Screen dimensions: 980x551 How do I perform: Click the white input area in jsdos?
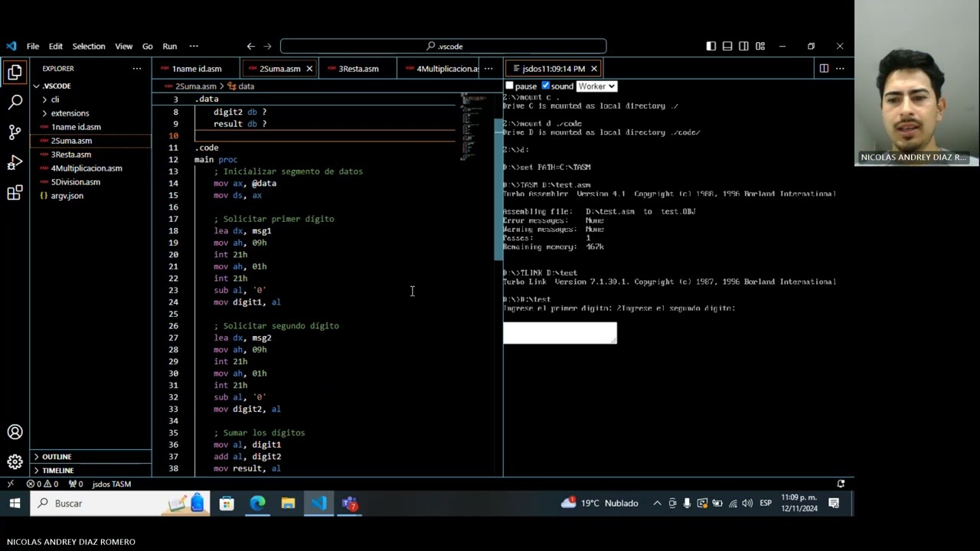(x=560, y=333)
